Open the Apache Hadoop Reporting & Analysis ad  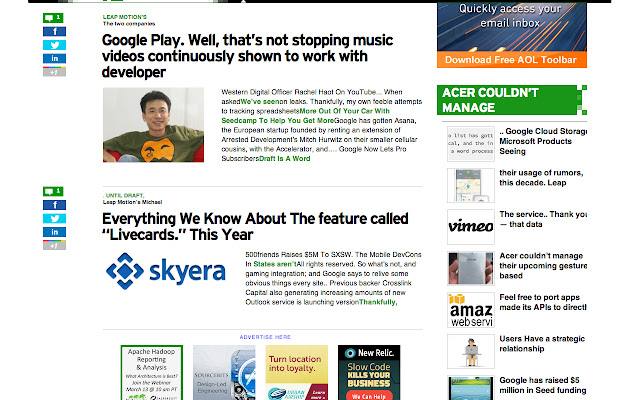pyautogui.click(x=151, y=372)
